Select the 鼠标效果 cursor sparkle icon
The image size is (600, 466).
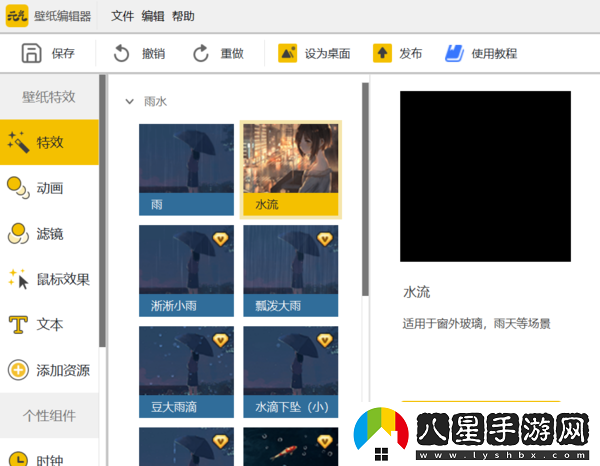18,279
